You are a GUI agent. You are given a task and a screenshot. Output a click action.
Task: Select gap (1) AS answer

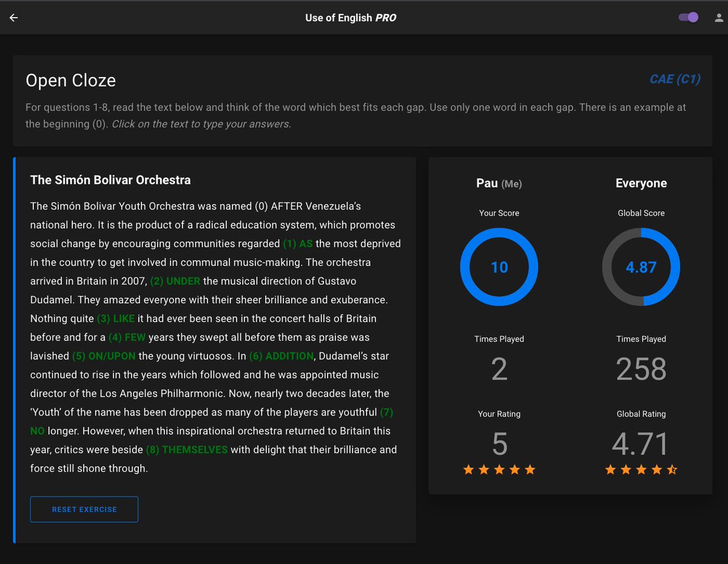(x=298, y=243)
